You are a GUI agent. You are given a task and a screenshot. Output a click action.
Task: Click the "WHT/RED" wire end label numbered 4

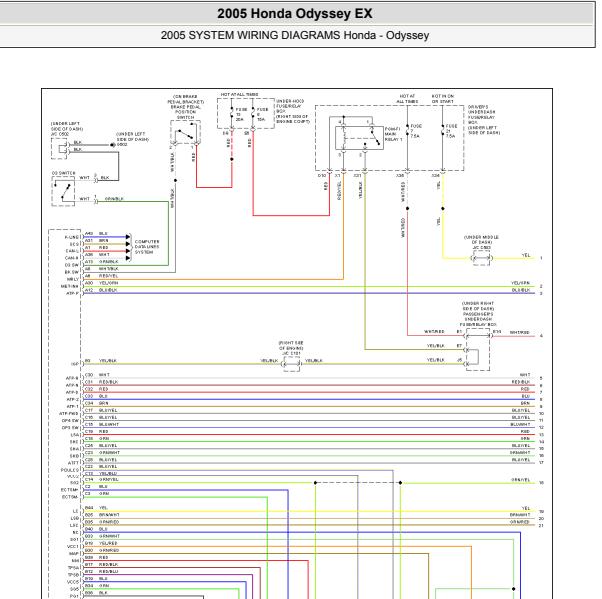519,333
